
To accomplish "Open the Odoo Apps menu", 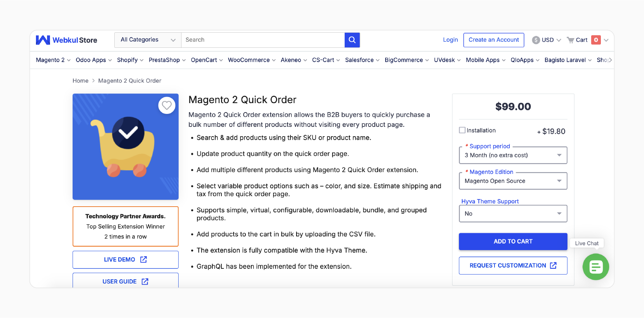I will 94,60.
